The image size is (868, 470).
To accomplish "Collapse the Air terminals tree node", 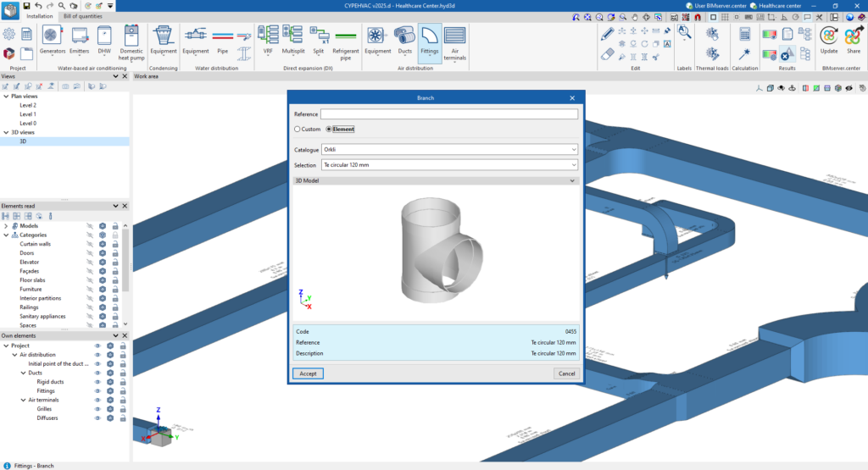I will (23, 401).
